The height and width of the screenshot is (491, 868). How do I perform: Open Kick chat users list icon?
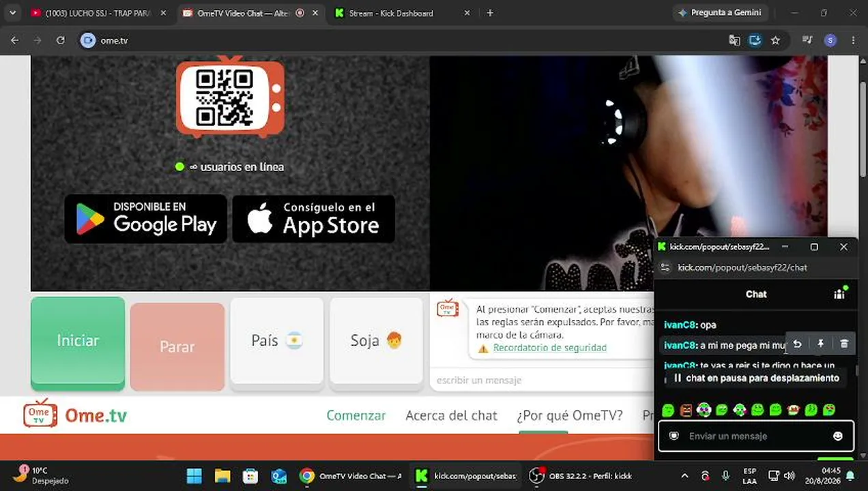(839, 294)
